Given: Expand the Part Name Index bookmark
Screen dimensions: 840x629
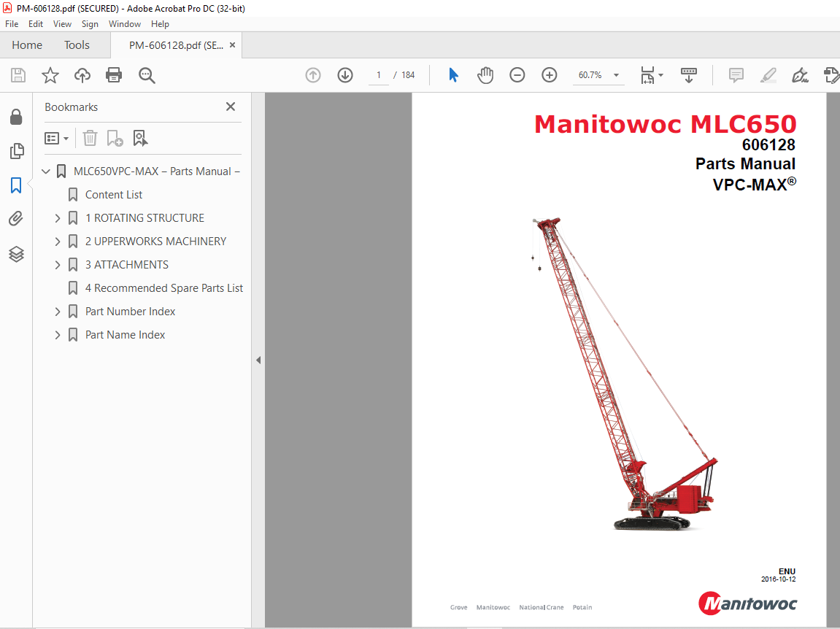Looking at the screenshot, I should pos(58,335).
